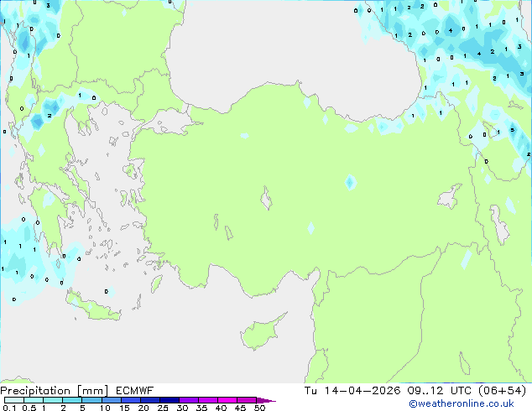
Task: Click the legend value '0.1'
Action: point(9,408)
